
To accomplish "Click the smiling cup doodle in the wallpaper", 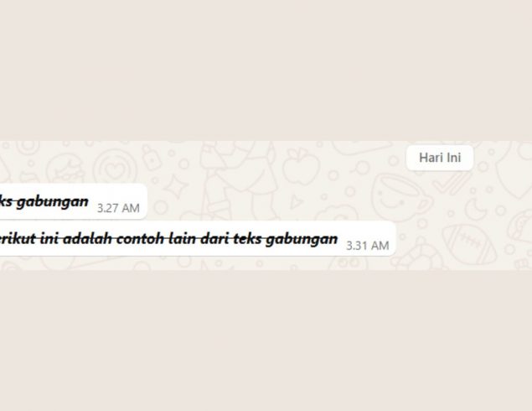I will point(400,197).
